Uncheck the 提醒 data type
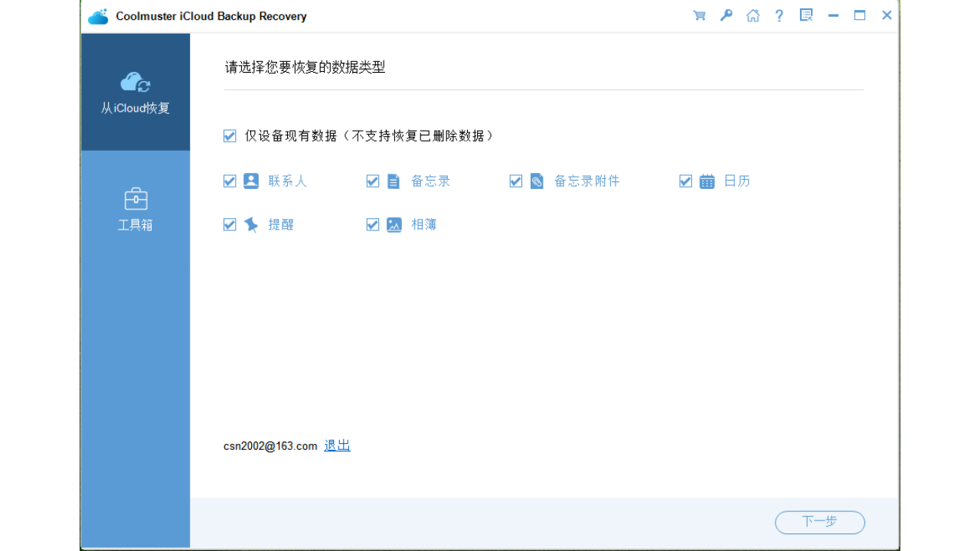This screenshot has height=551, width=980. pos(230,224)
